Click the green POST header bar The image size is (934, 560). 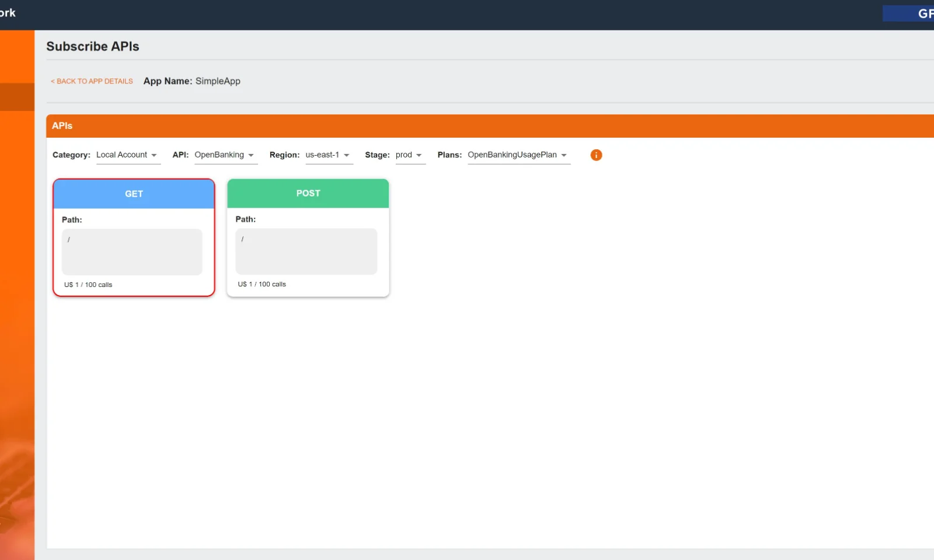[308, 193]
